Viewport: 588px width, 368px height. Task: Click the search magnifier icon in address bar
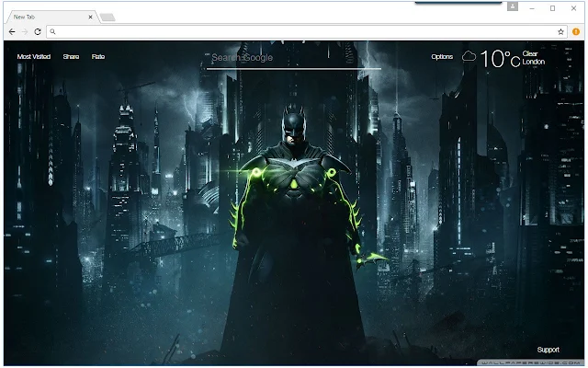click(x=53, y=32)
